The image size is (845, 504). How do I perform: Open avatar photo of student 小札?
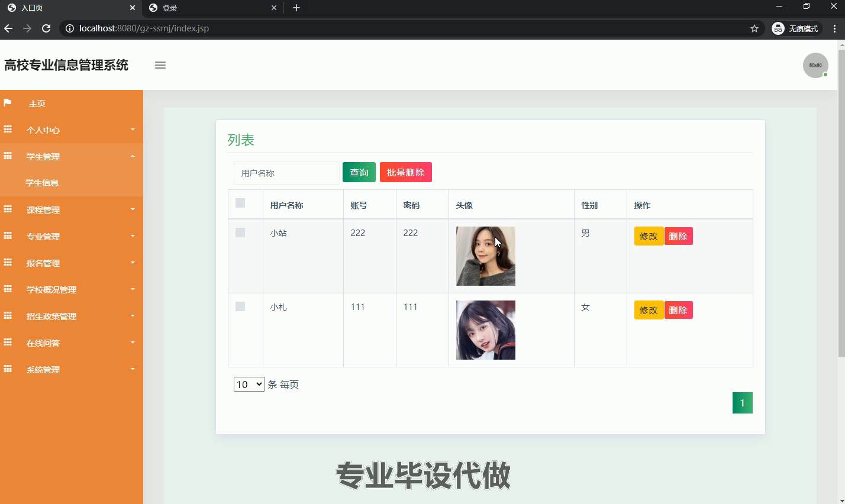(x=486, y=330)
